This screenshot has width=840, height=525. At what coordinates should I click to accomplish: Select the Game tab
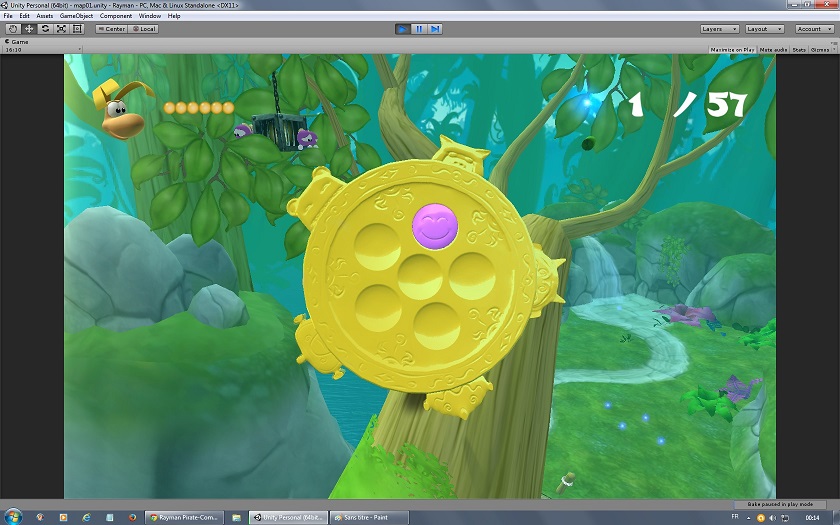pyautogui.click(x=17, y=41)
